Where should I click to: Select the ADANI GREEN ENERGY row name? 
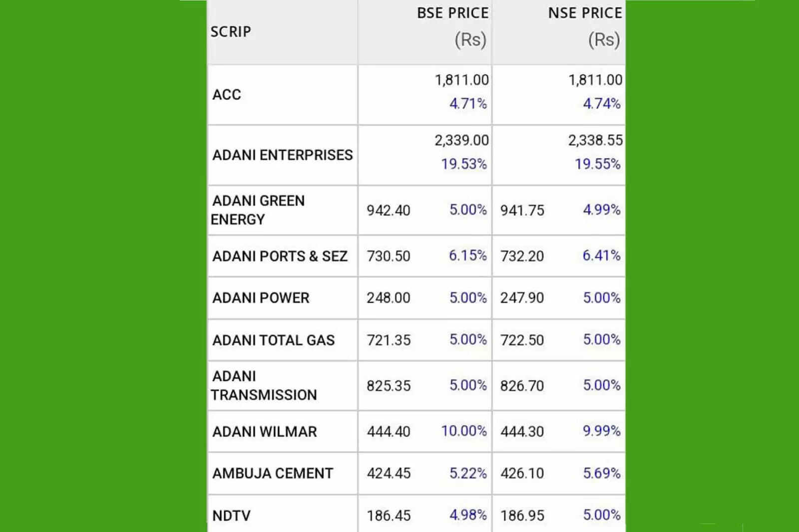[x=258, y=210]
